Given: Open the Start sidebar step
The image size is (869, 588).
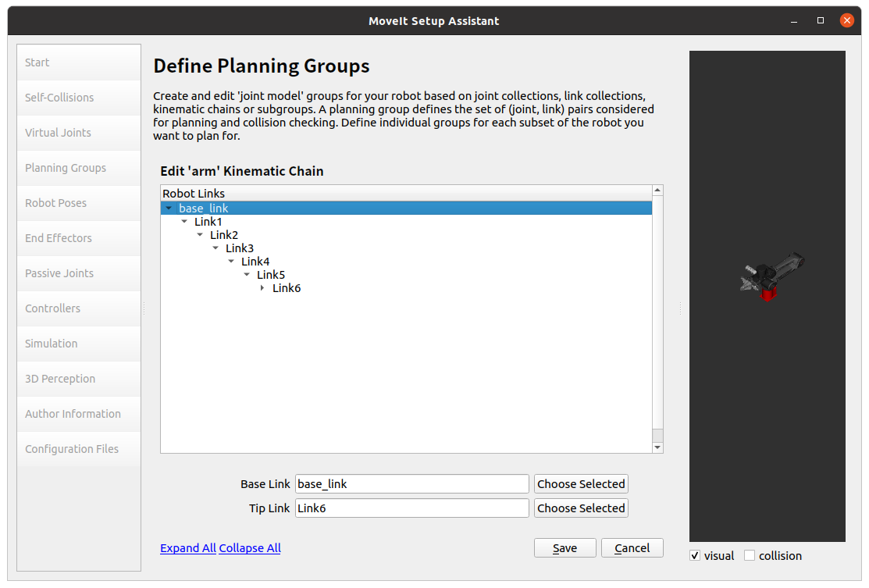Looking at the screenshot, I should coord(79,62).
